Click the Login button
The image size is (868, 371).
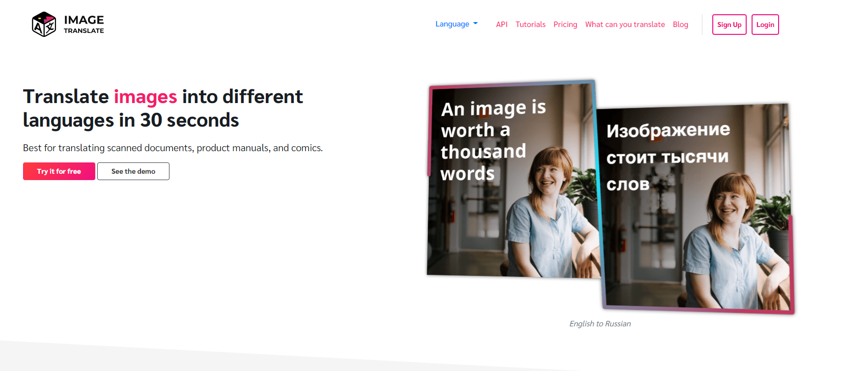(765, 25)
